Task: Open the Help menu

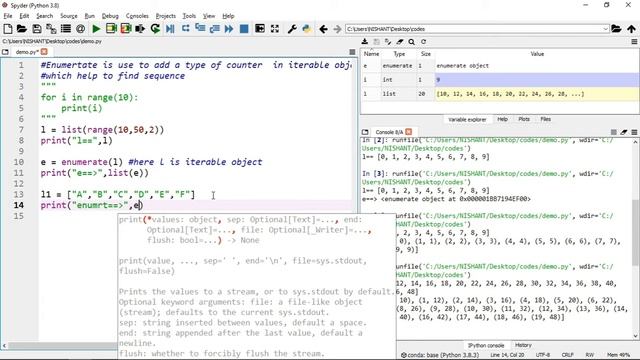Action: [x=228, y=16]
